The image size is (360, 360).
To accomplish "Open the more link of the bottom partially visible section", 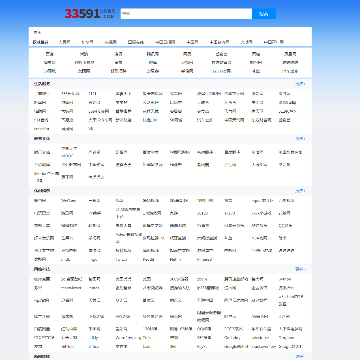I will click(x=300, y=356).
